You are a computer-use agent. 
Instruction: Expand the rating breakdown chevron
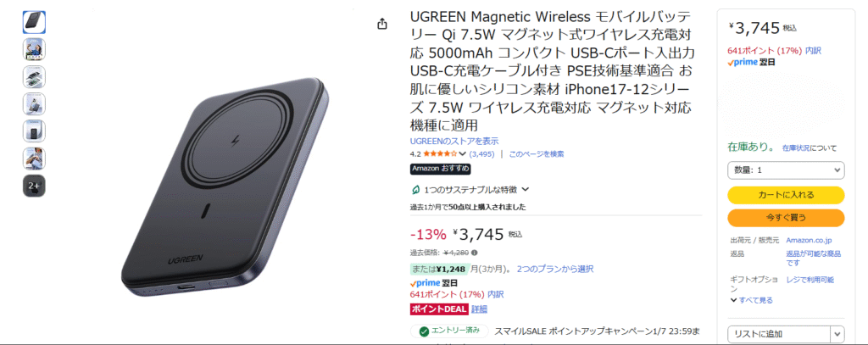pos(462,154)
